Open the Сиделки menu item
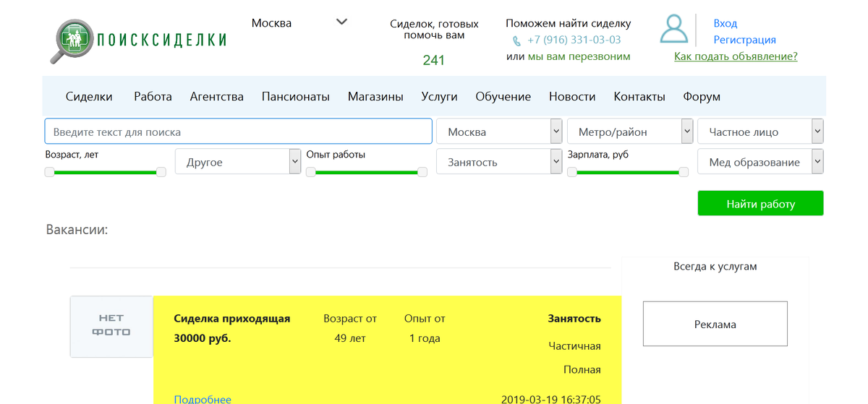The image size is (868, 404). pos(89,96)
